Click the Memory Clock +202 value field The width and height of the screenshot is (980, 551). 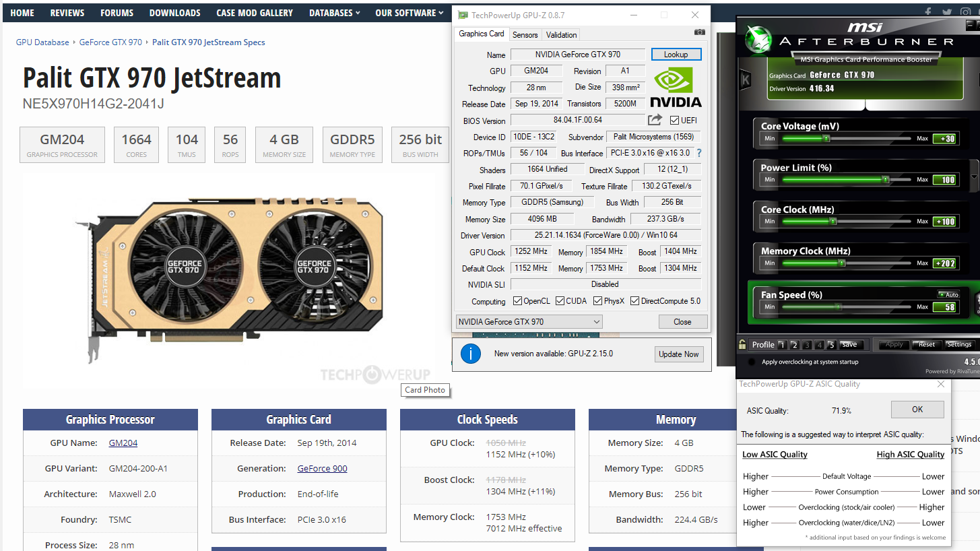pyautogui.click(x=944, y=263)
